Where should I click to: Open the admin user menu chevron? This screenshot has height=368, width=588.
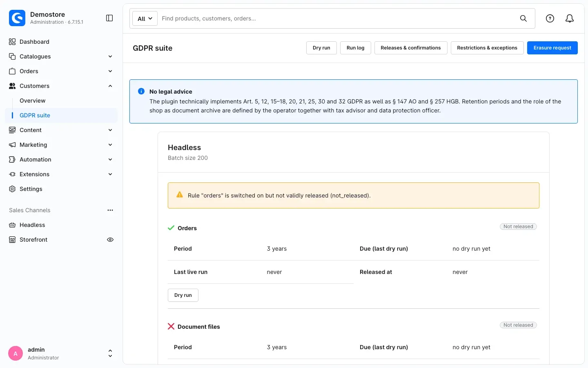click(110, 354)
